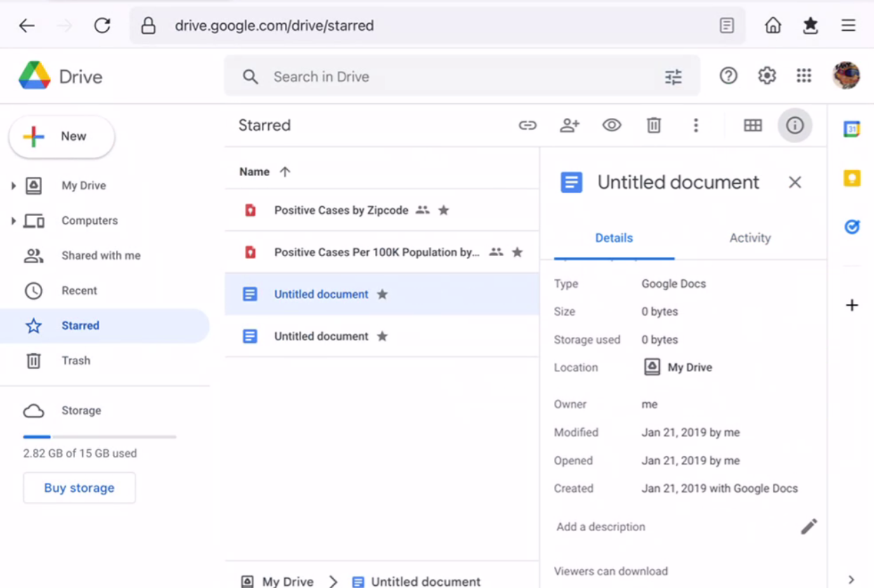Switch to the Activity tab
Image resolution: width=874 pixels, height=588 pixels.
[x=749, y=238]
